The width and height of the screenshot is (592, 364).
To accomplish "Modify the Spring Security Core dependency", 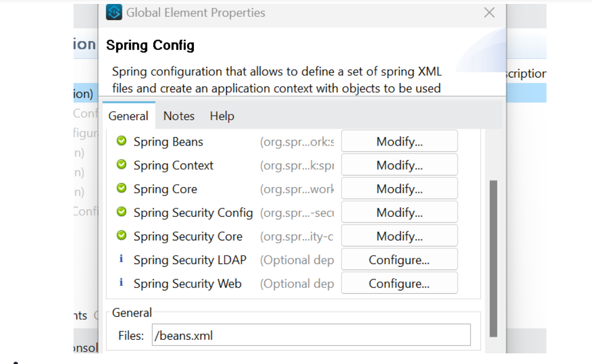I will coord(399,235).
